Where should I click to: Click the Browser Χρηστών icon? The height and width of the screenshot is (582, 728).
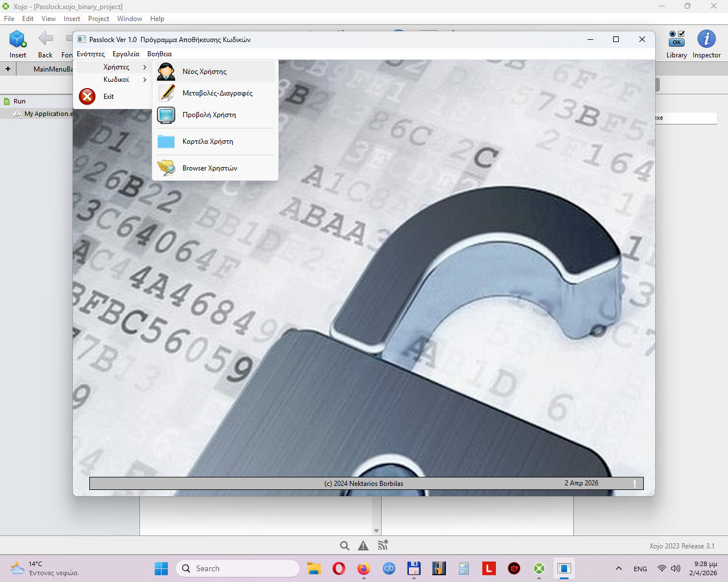click(166, 168)
